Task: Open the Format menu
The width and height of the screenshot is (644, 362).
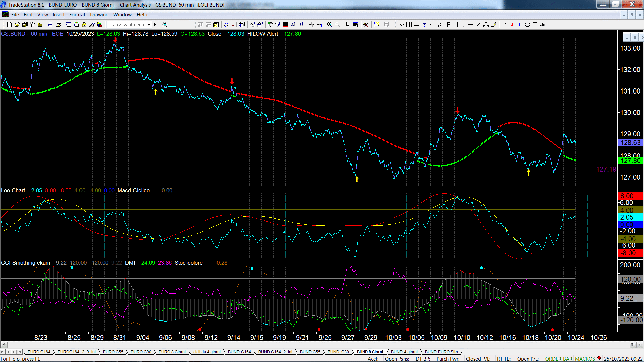Action: pos(77,15)
